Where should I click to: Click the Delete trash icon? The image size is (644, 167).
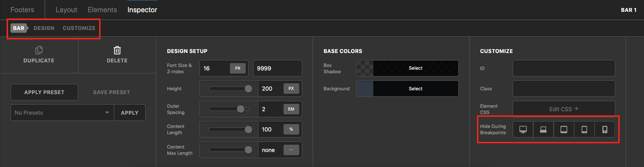[117, 51]
